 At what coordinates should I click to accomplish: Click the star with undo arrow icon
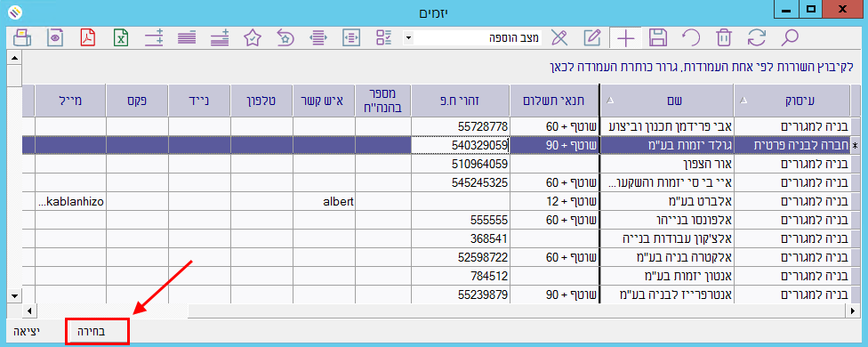coord(285,38)
